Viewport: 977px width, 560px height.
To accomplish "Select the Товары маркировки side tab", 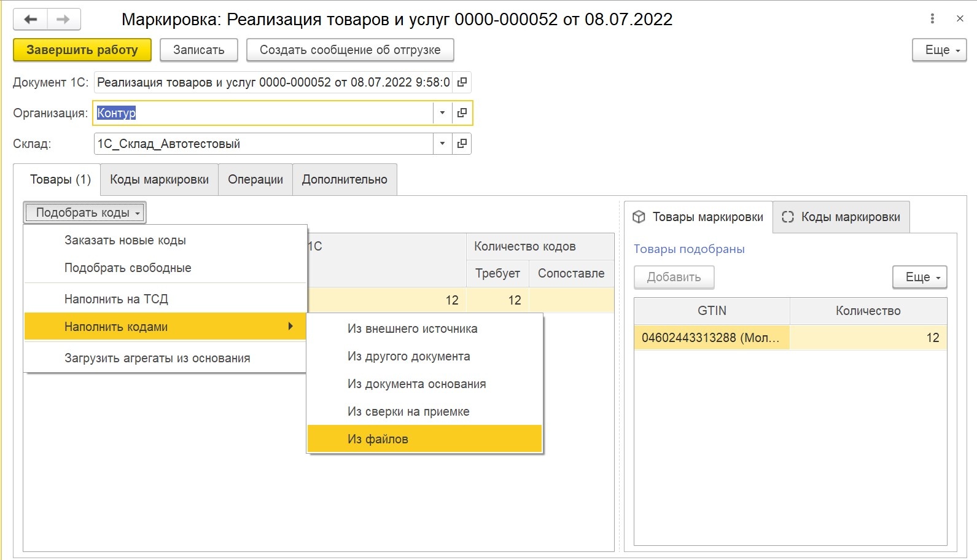I will (699, 217).
